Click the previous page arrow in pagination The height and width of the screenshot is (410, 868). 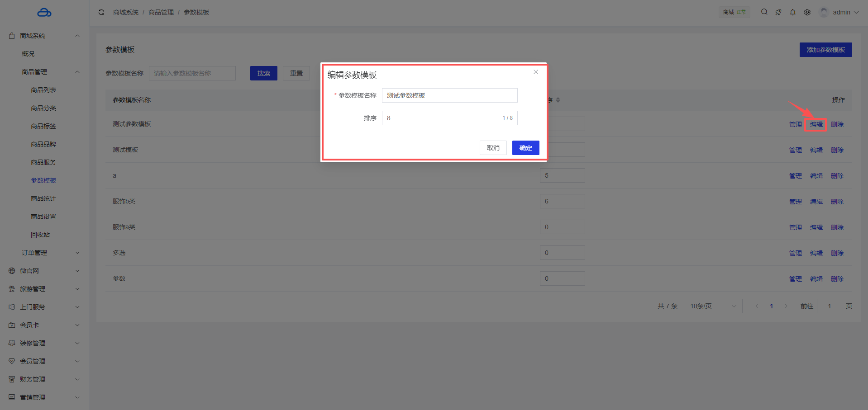coord(757,306)
